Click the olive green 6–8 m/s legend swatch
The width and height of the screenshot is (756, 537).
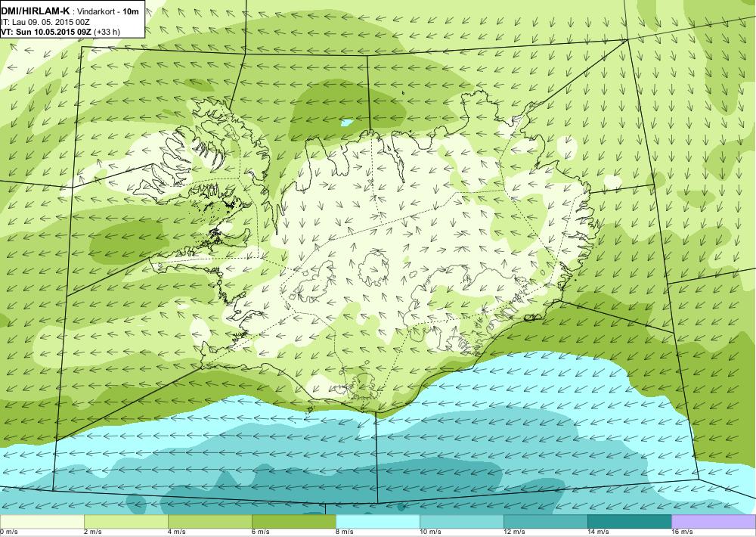[x=293, y=522]
